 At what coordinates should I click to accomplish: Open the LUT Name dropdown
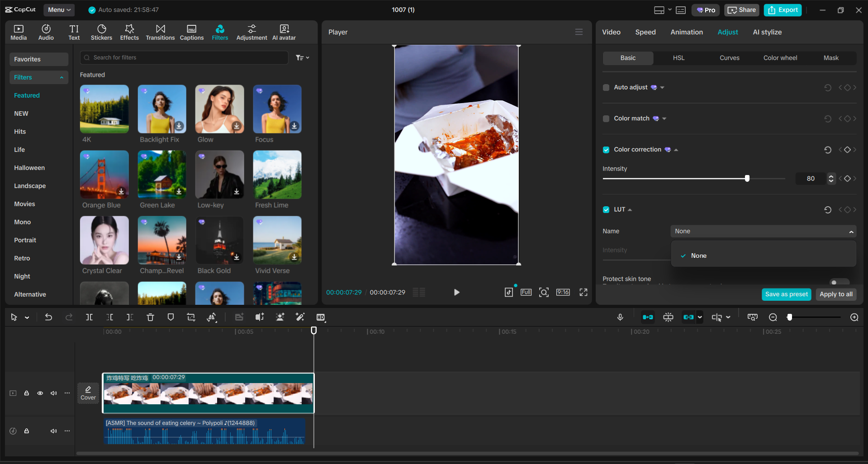pyautogui.click(x=763, y=231)
